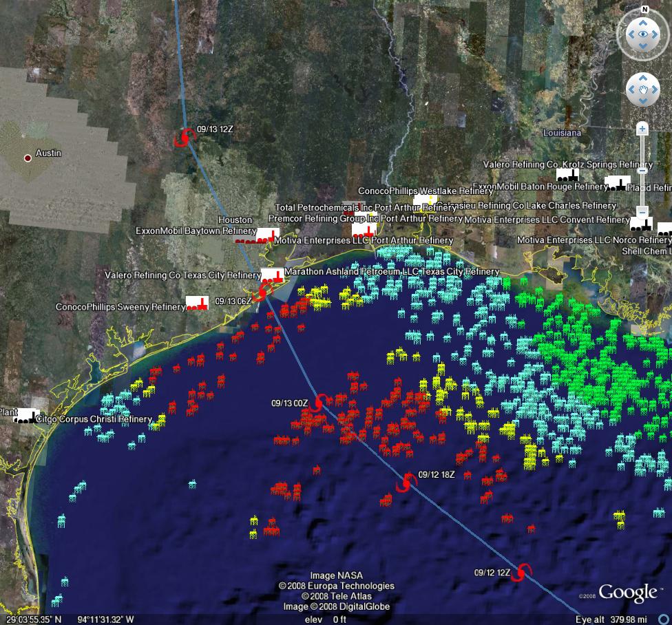Click the zoom slider handle
Image resolution: width=672 pixels, height=625 pixels.
[642, 171]
